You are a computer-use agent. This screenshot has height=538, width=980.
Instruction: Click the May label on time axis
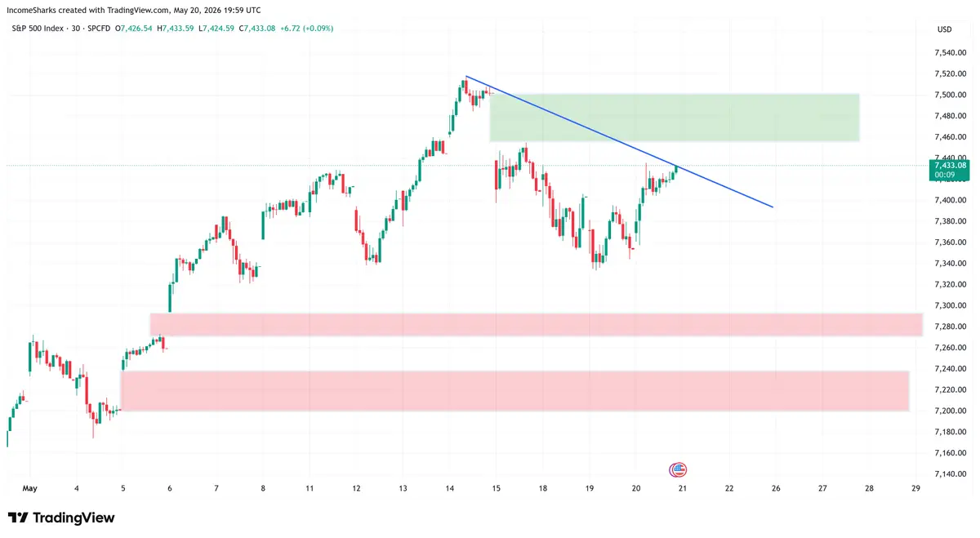[29, 488]
